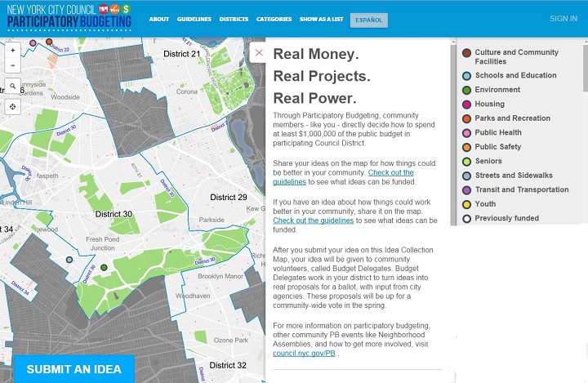Viewport: 588px width, 383px height.
Task: Click the green marker on the map
Action: 104,267
